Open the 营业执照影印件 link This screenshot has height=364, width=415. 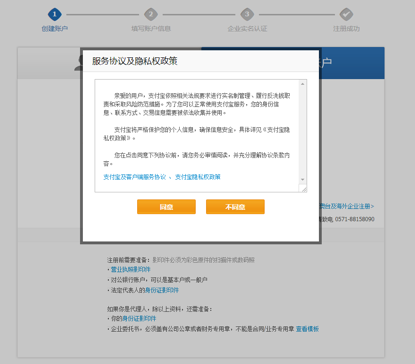point(130,269)
